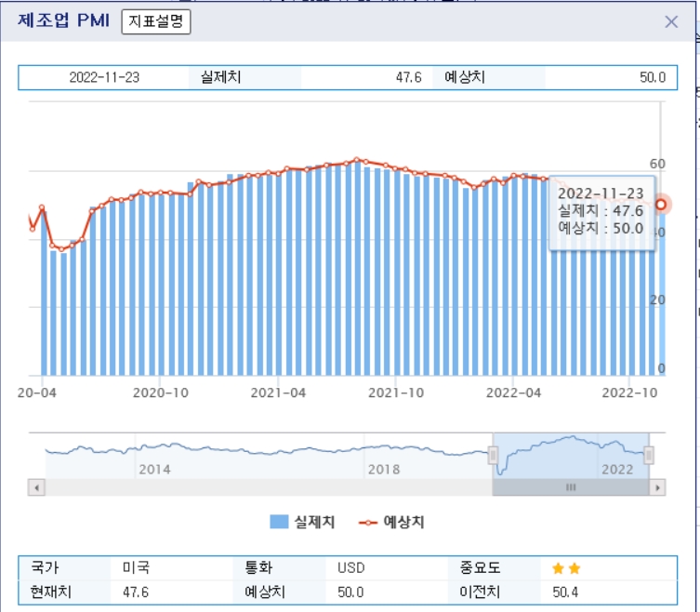Click the 이전치 value 50.4
700x612 pixels.
[565, 592]
